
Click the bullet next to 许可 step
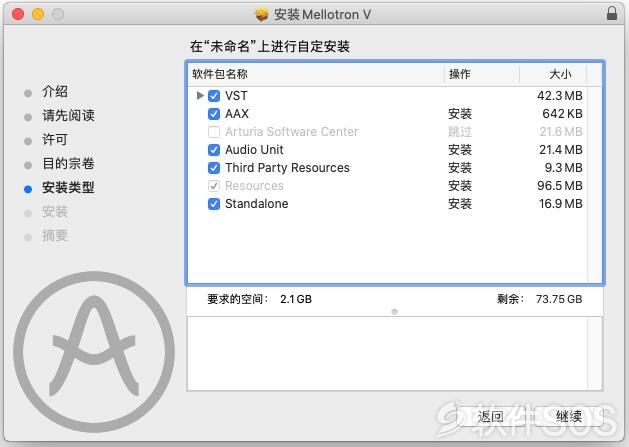coord(28,141)
